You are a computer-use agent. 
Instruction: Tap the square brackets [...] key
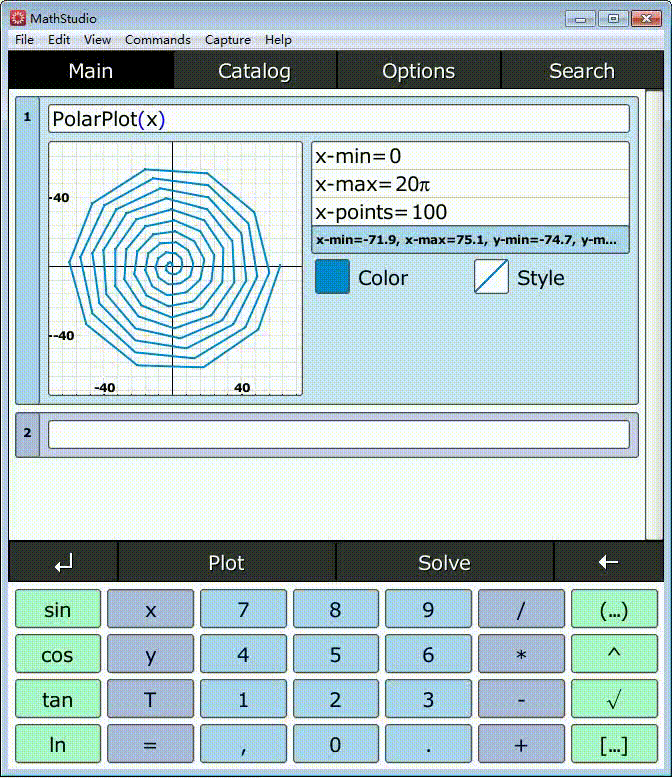tap(614, 744)
